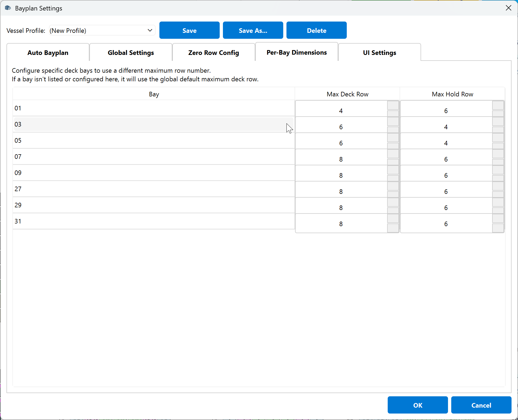Select bay 29 row
The image size is (518, 420).
tap(153, 205)
